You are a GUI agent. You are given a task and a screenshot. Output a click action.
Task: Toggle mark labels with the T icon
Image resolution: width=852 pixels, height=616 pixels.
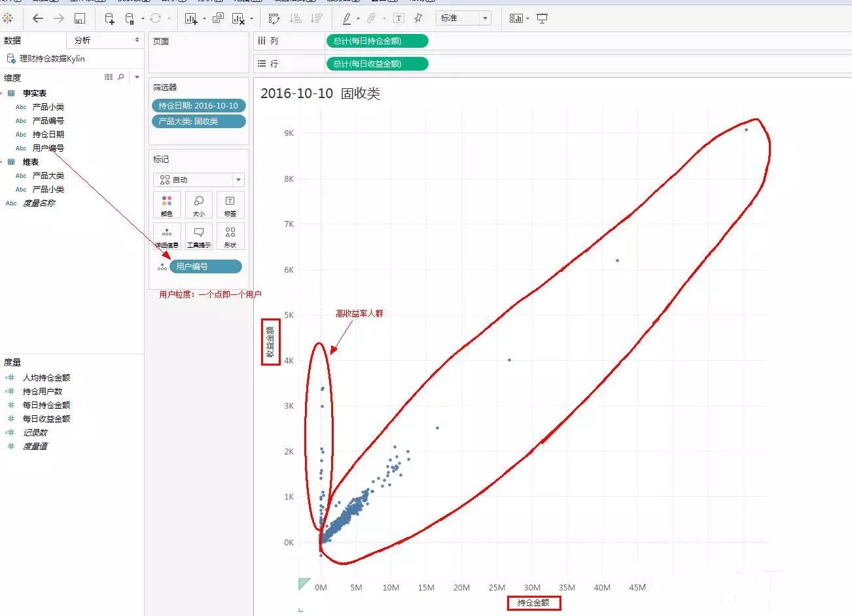[x=399, y=18]
